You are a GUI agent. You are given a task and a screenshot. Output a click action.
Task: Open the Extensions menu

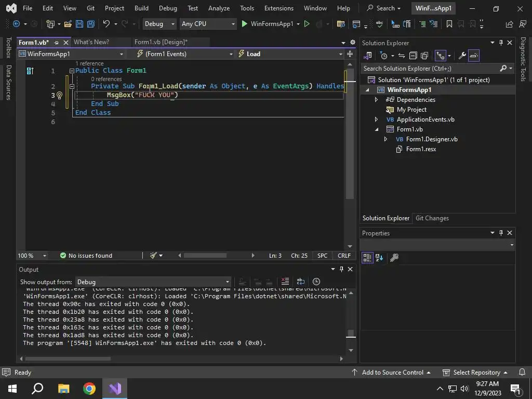[x=279, y=8]
